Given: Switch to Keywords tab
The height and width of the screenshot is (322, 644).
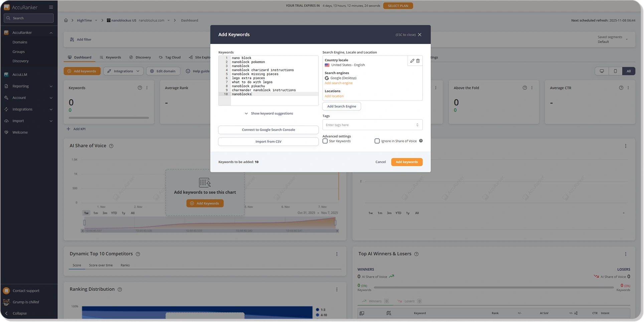Looking at the screenshot, I should click(111, 57).
